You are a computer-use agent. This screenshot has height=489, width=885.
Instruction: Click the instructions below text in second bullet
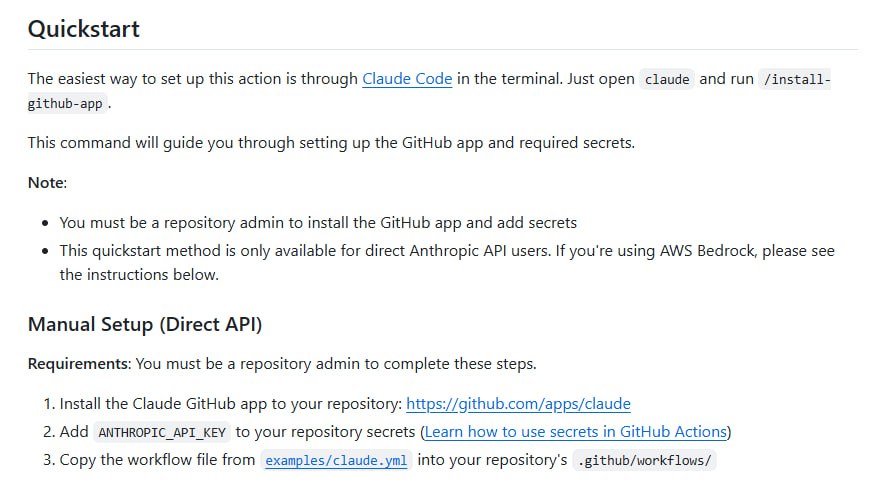click(139, 275)
